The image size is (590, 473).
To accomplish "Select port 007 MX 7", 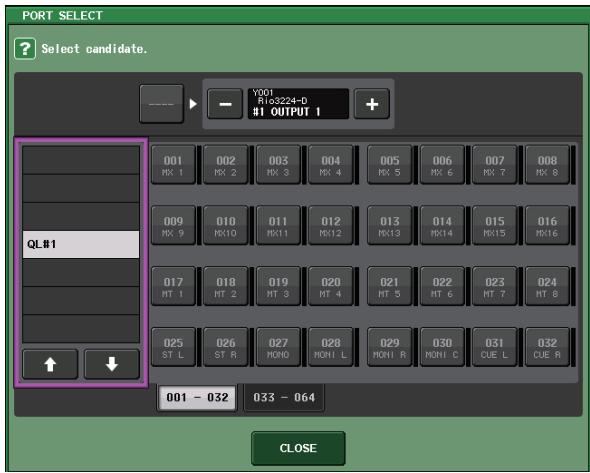I will [x=494, y=165].
